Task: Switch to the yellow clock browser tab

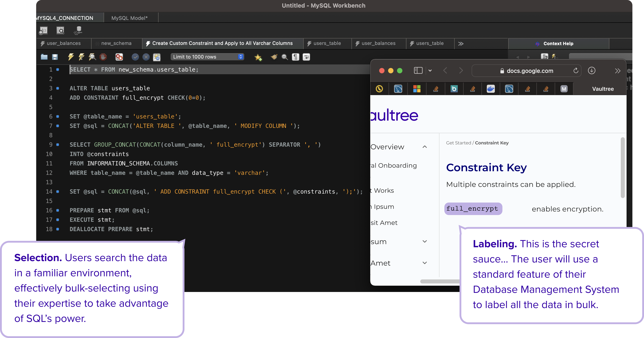Action: 379,89
